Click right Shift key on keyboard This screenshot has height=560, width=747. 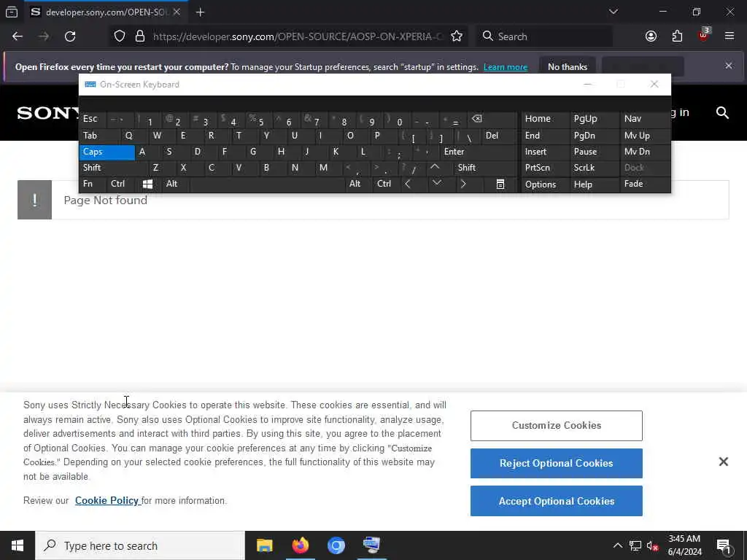(485, 168)
